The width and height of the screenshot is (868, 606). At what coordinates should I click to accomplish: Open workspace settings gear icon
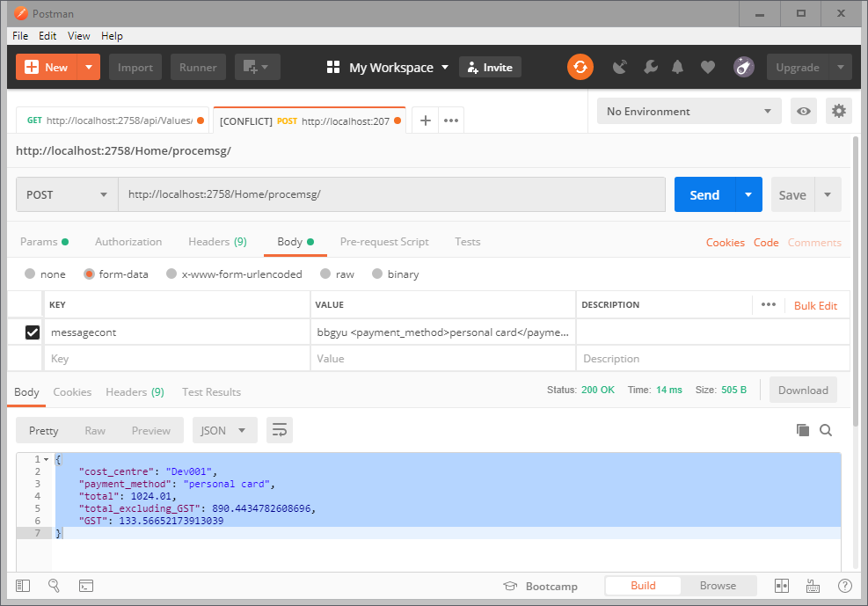point(838,111)
